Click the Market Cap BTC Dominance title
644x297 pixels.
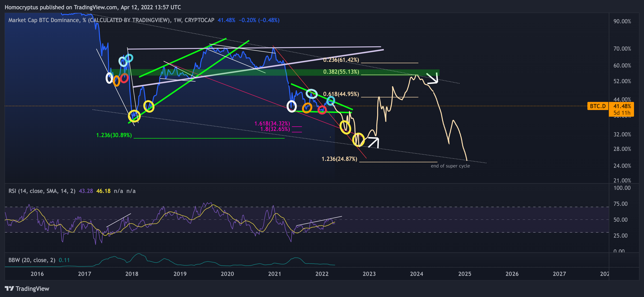(111, 20)
